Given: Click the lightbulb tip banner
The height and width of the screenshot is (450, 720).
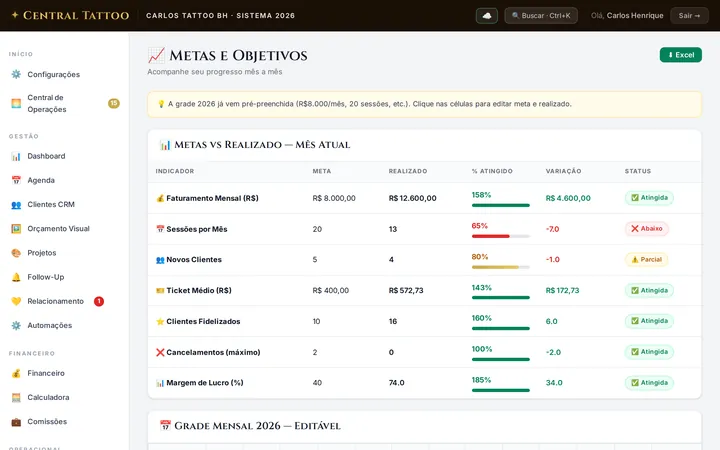Looking at the screenshot, I should click(424, 104).
